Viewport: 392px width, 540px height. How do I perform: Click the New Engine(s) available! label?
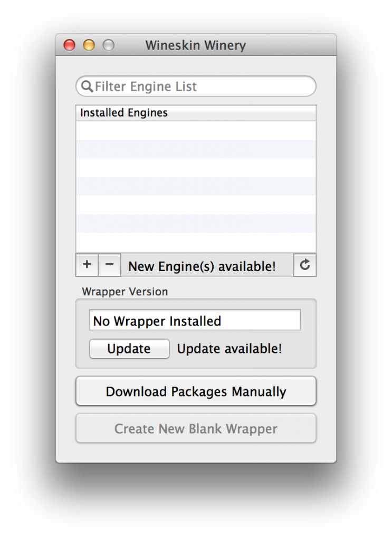pyautogui.click(x=202, y=266)
